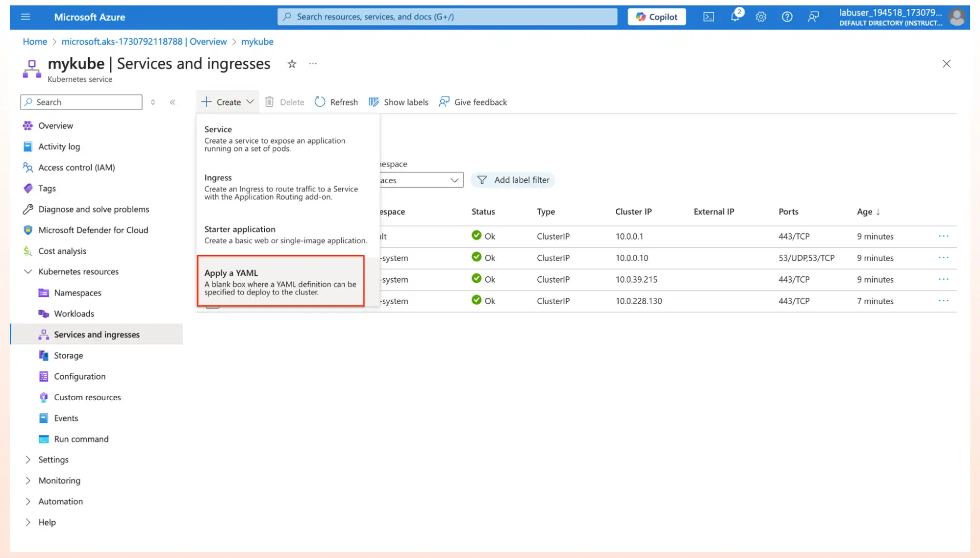Screen dimensions: 980x558
Task: Open Diagnose and solve problems
Action: point(94,209)
